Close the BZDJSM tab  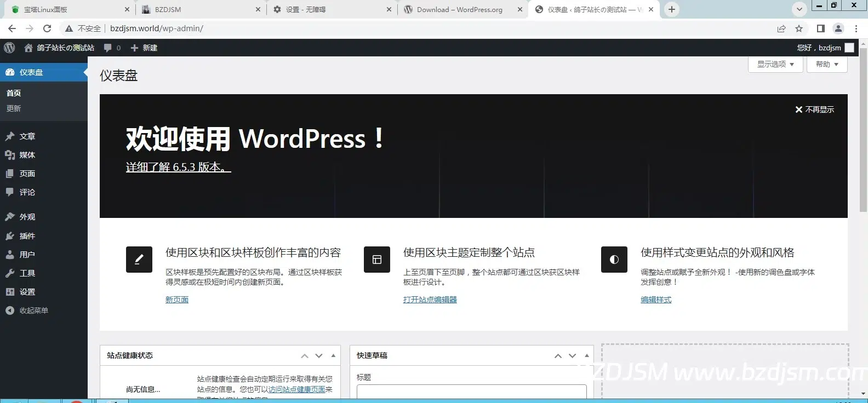pos(259,9)
